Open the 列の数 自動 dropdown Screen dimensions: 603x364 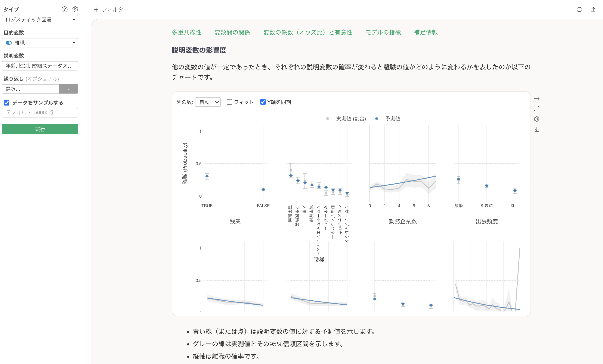[208, 102]
